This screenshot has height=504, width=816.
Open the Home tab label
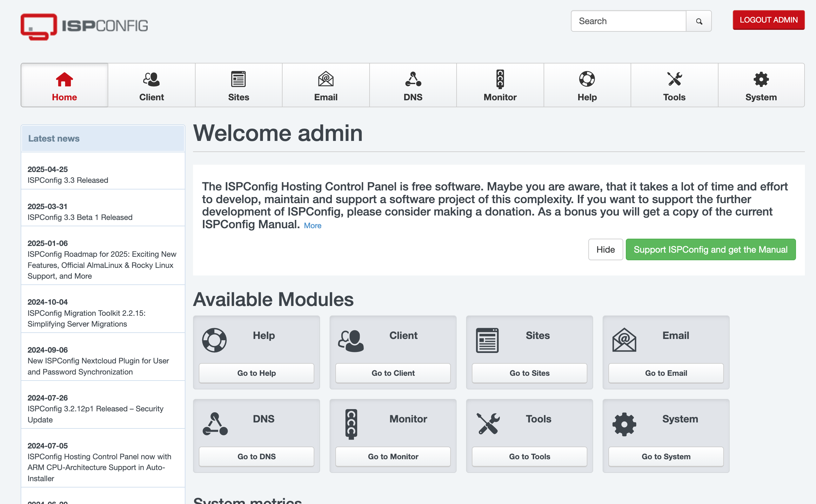click(x=64, y=97)
